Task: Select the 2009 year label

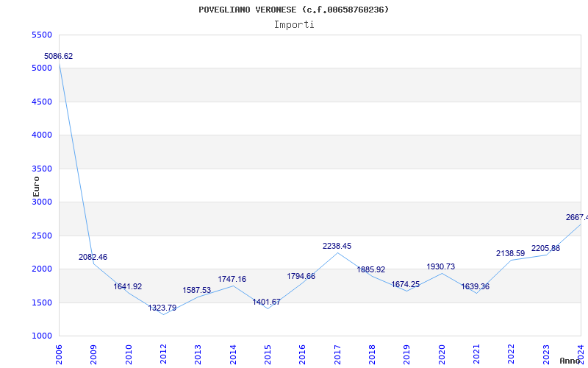Action: pos(93,355)
